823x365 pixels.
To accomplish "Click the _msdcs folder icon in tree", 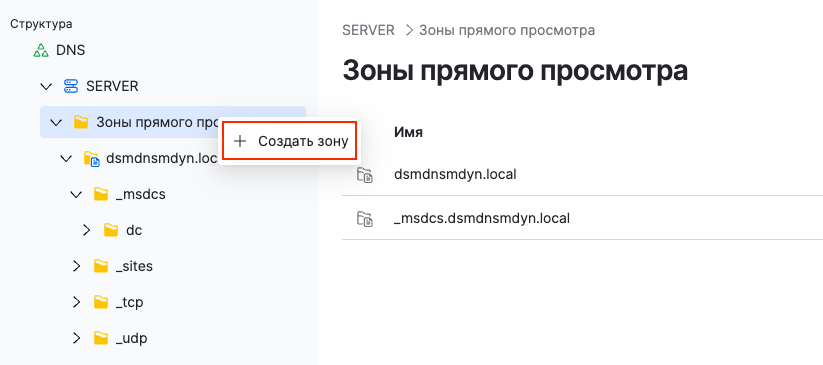I will (x=101, y=194).
